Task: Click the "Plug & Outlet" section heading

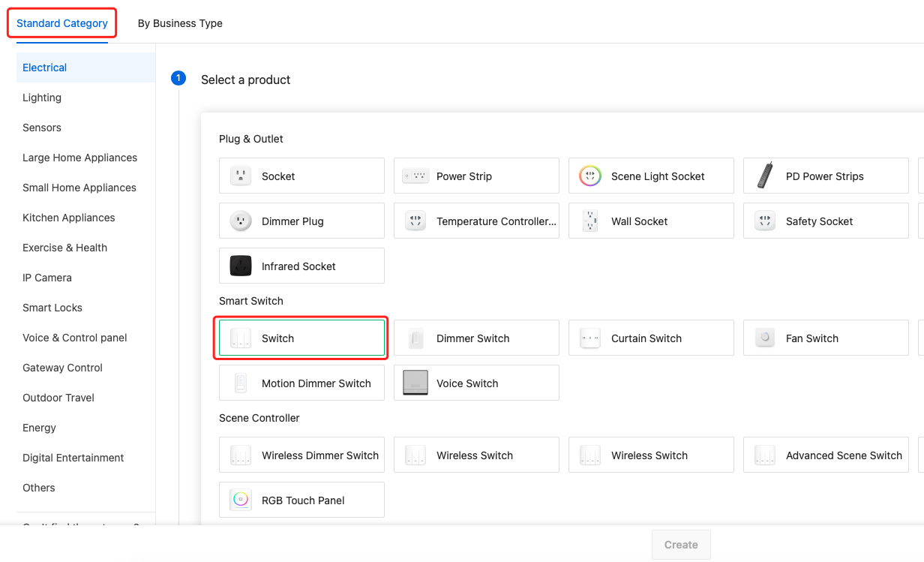Action: coord(251,139)
